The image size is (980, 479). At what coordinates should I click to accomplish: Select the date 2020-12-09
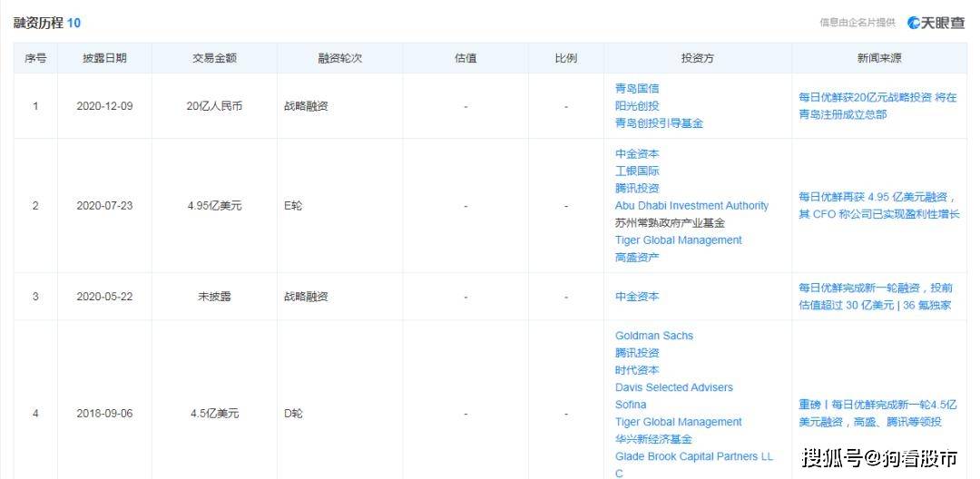pyautogui.click(x=104, y=106)
